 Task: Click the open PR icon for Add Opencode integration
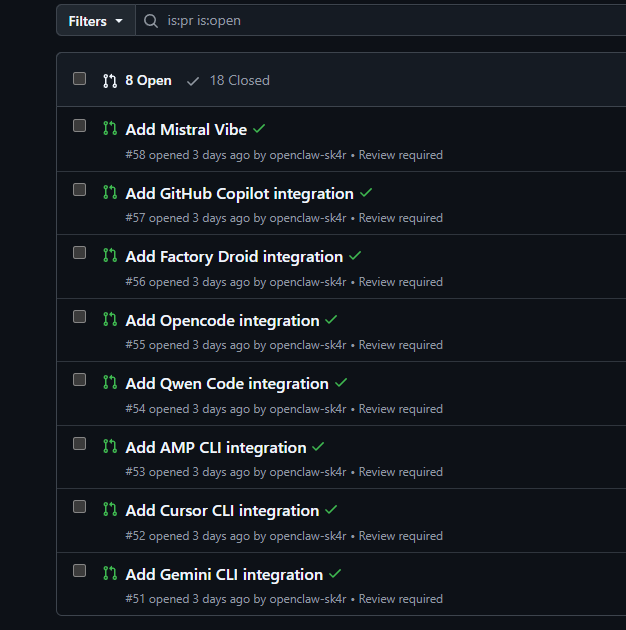(x=110, y=319)
